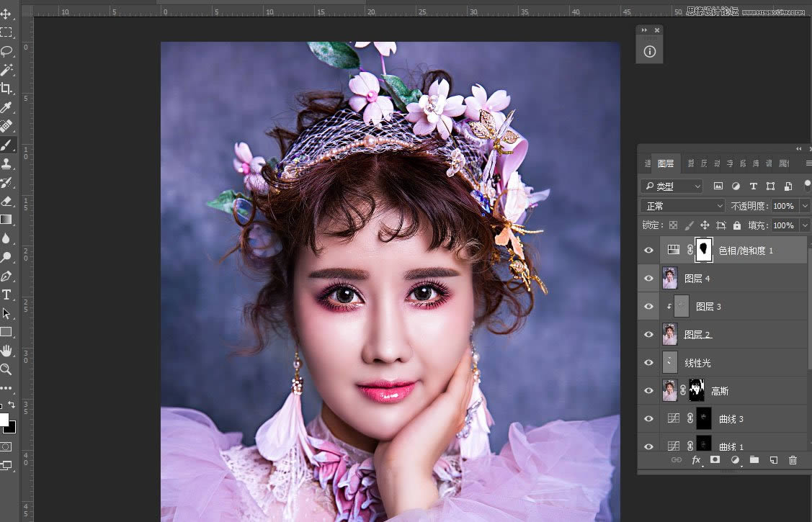Lock transparent pixels
This screenshot has height=522, width=812.
[673, 225]
